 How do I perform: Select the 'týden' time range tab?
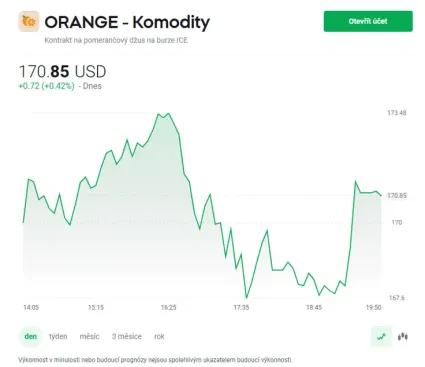58,336
